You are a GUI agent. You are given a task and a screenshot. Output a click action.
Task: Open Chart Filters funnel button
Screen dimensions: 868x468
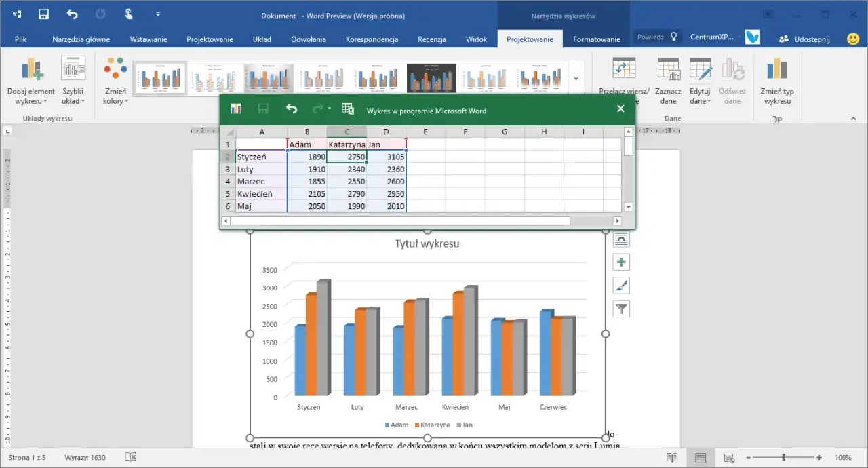(621, 309)
